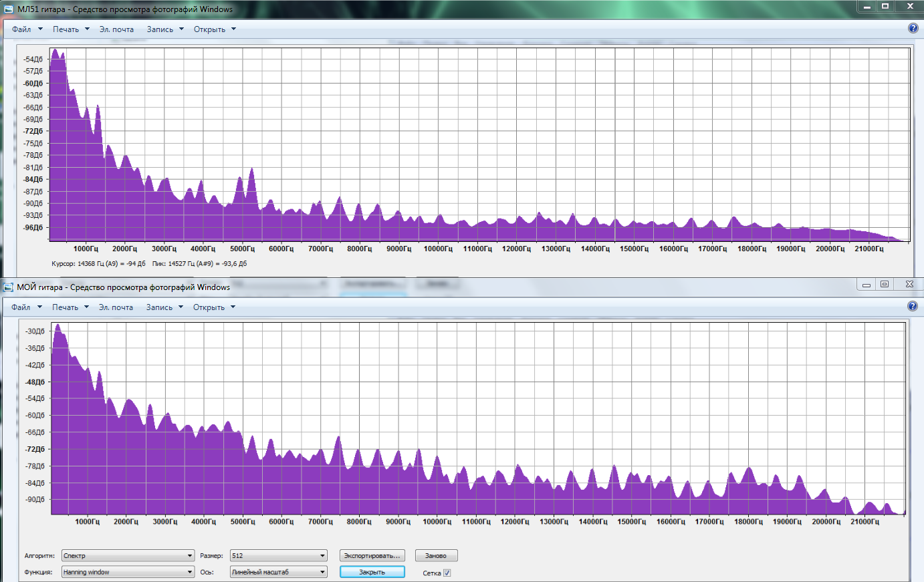
Task: Click the Пик 14527 Гц readout text
Action: [x=199, y=264]
